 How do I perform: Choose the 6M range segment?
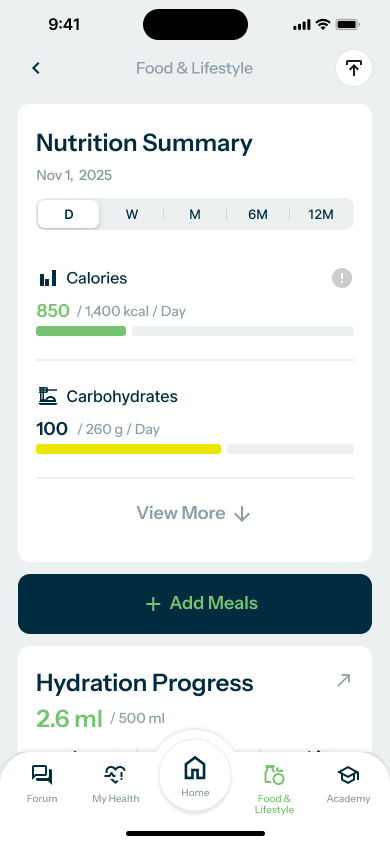[258, 214]
